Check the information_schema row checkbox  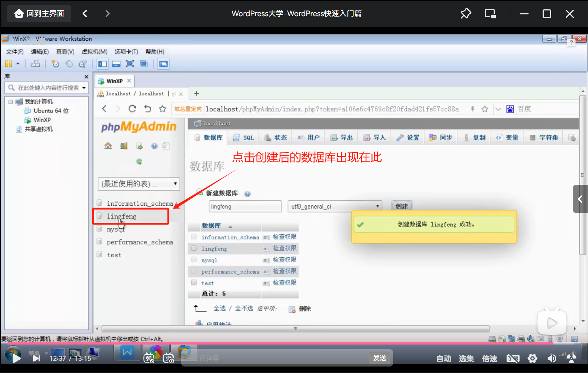pyautogui.click(x=194, y=237)
